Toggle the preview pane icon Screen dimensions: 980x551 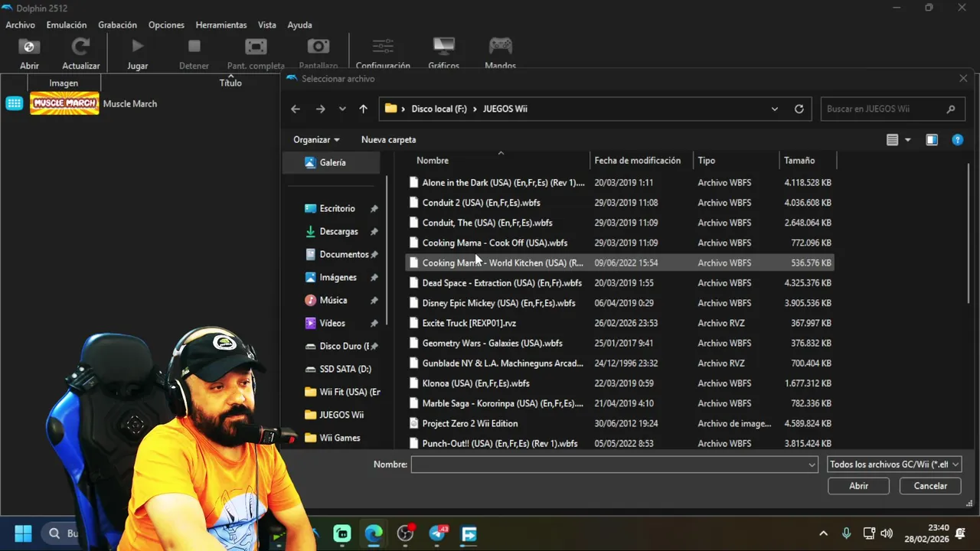click(x=932, y=140)
